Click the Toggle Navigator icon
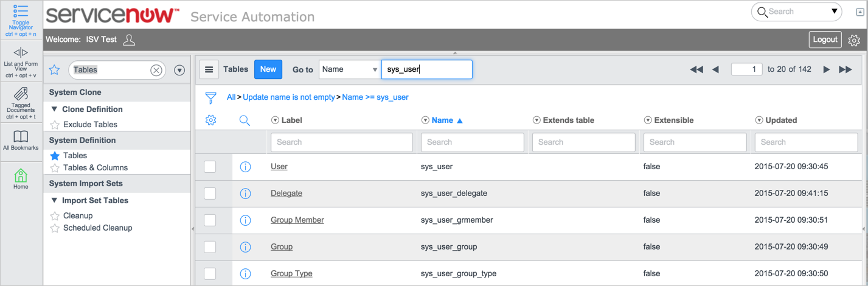 (x=21, y=12)
